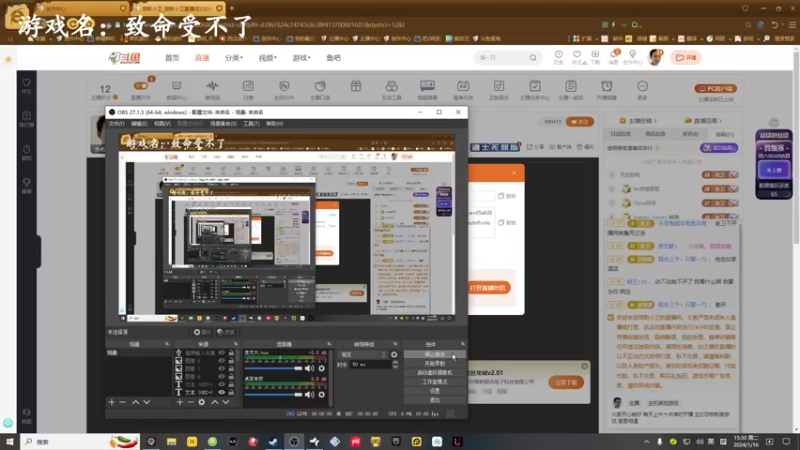Toggle 直播开关 switch in streamer toolbar
The image size is (800, 450).
[x=141, y=87]
